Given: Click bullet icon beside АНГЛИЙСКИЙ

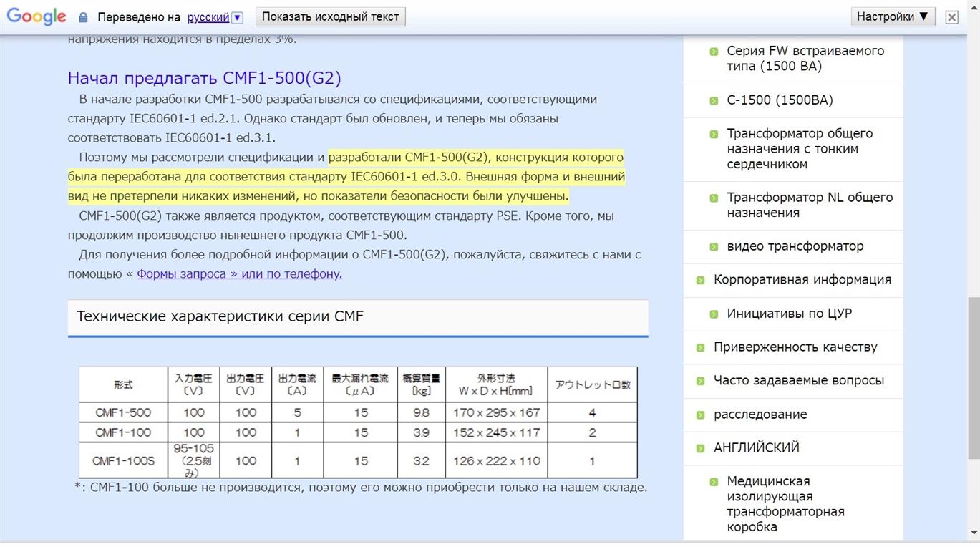Looking at the screenshot, I should 701,449.
